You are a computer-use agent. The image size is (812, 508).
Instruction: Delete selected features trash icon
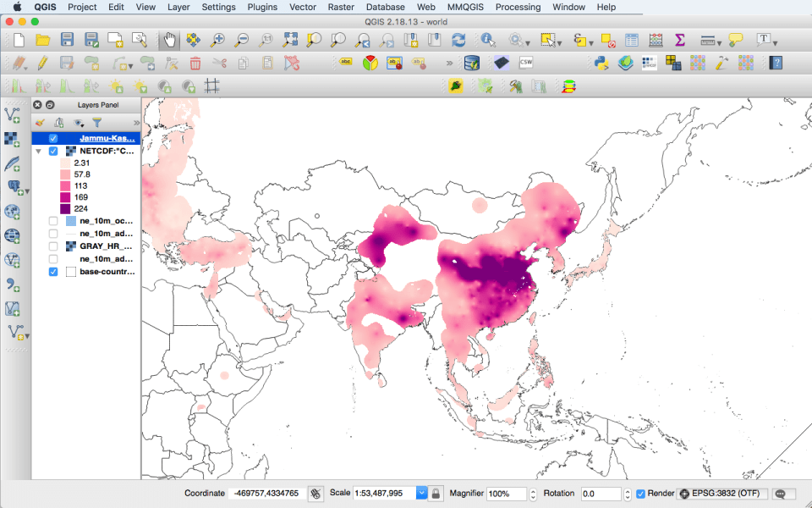tap(195, 63)
